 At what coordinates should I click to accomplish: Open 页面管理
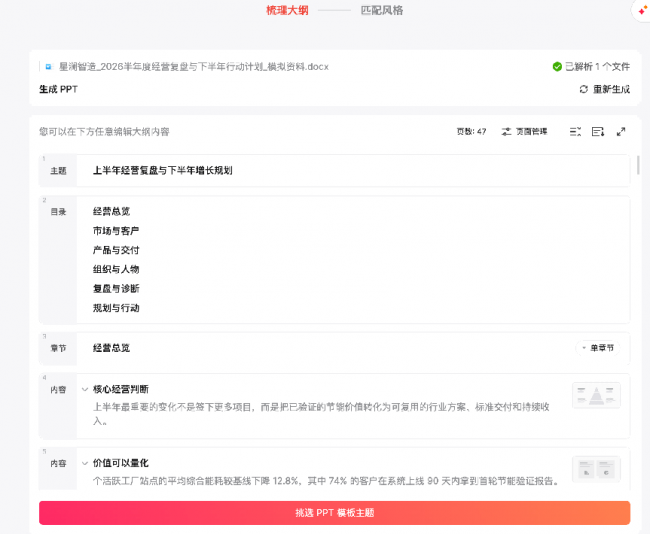[x=525, y=132]
